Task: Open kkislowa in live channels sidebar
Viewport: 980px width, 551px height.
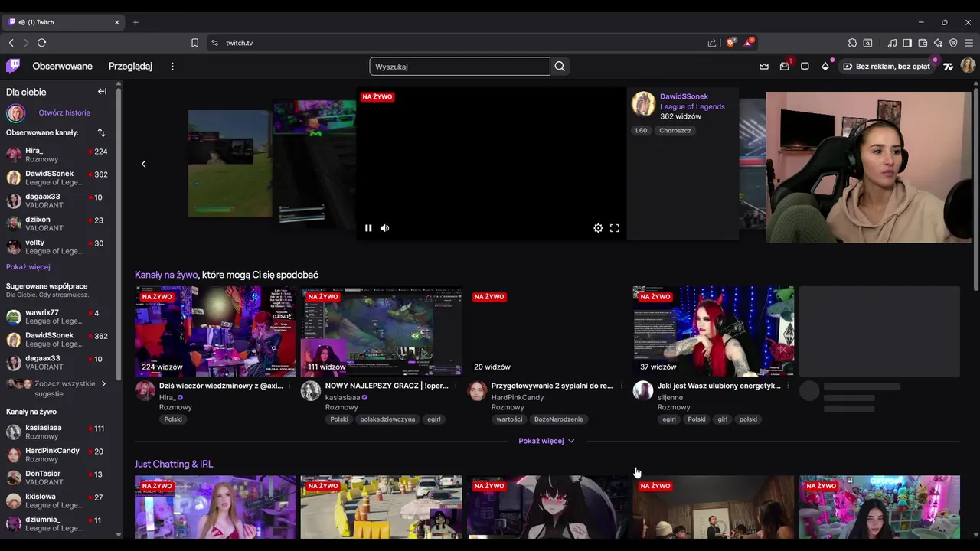Action: tap(57, 500)
